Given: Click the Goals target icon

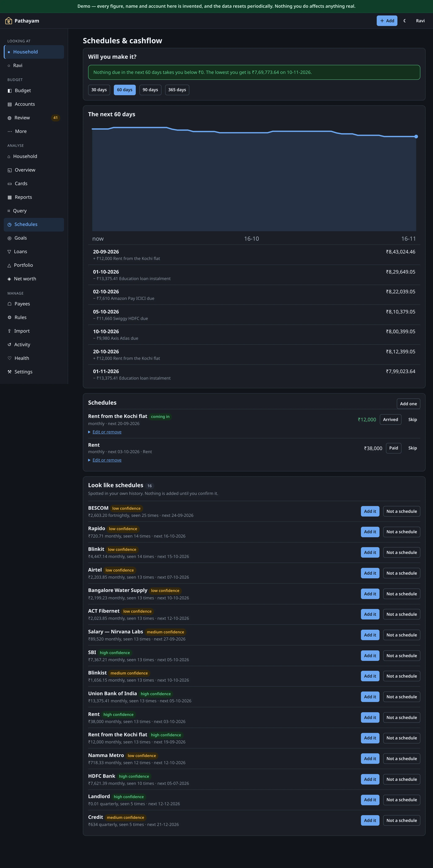Looking at the screenshot, I should click(x=9, y=238).
